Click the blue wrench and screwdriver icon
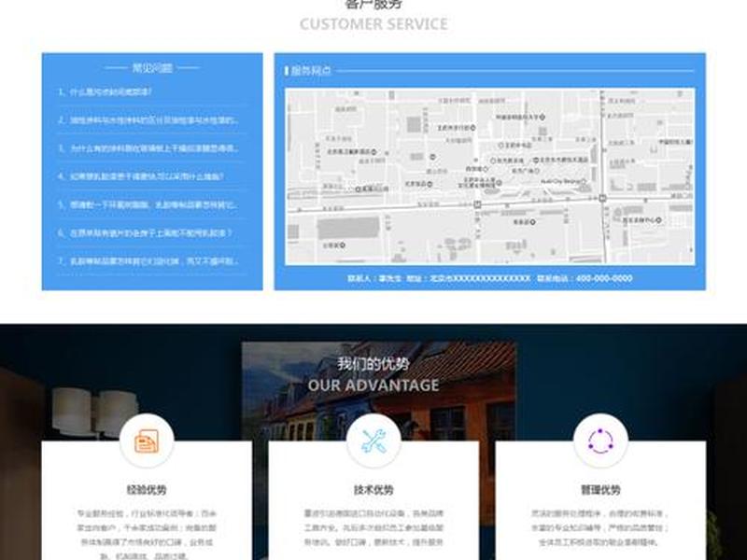 tap(373, 441)
